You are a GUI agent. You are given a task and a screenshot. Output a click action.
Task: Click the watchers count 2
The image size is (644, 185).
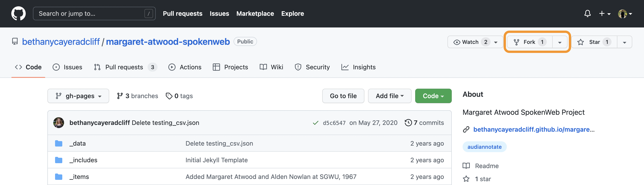coord(486,42)
